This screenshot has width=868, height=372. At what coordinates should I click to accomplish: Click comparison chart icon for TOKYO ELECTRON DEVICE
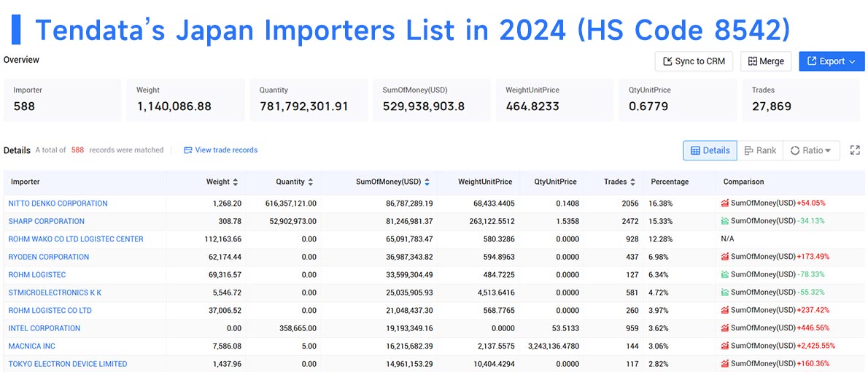click(x=724, y=364)
